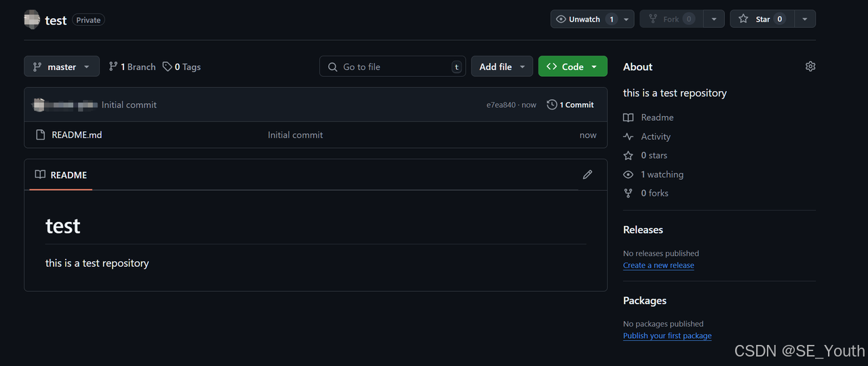Click the tag icon beside 0 Tags
Screen dimensions: 868x366
click(167, 67)
